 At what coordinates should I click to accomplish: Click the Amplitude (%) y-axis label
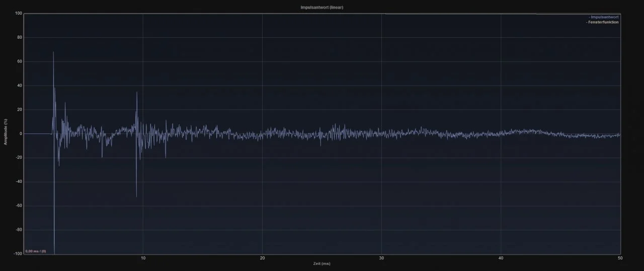click(6, 133)
